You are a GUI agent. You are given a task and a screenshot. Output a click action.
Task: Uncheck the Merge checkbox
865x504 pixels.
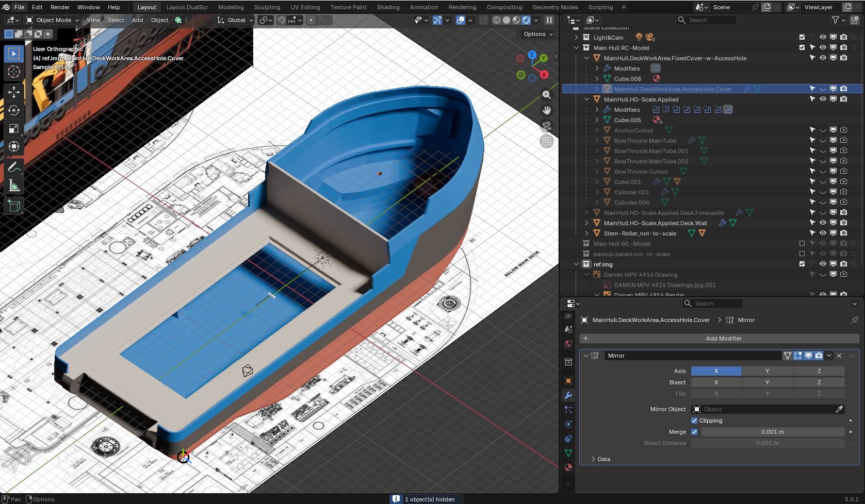[x=694, y=432]
